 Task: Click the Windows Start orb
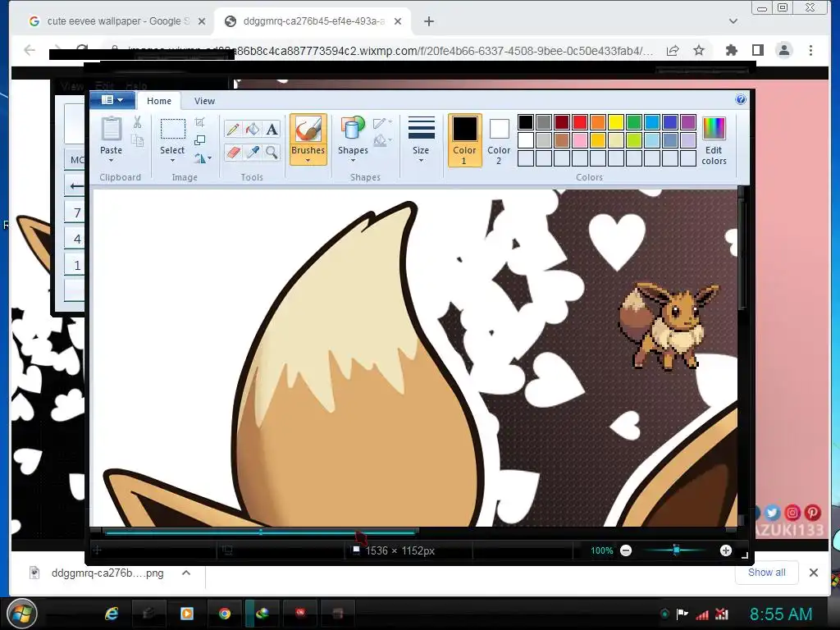click(x=21, y=614)
